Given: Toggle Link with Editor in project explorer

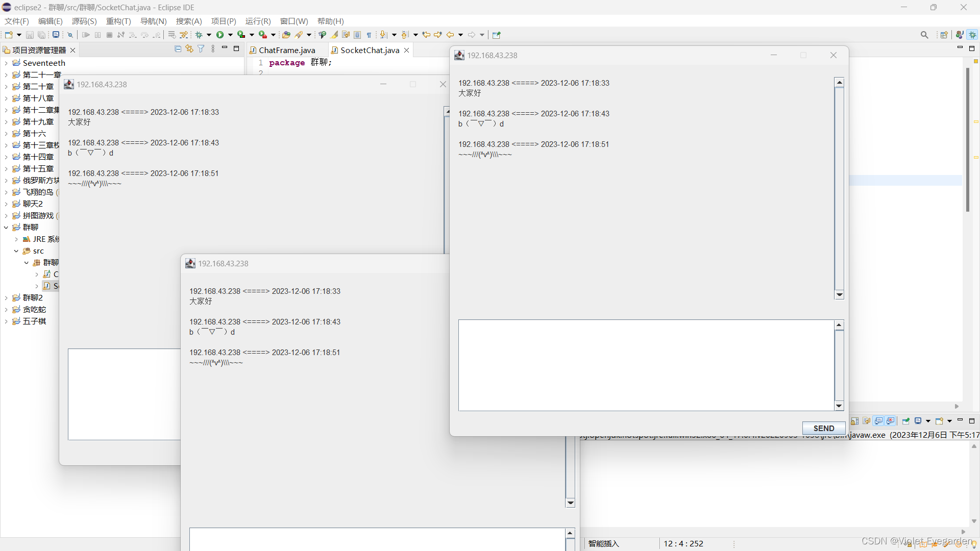Looking at the screenshot, I should tap(189, 49).
